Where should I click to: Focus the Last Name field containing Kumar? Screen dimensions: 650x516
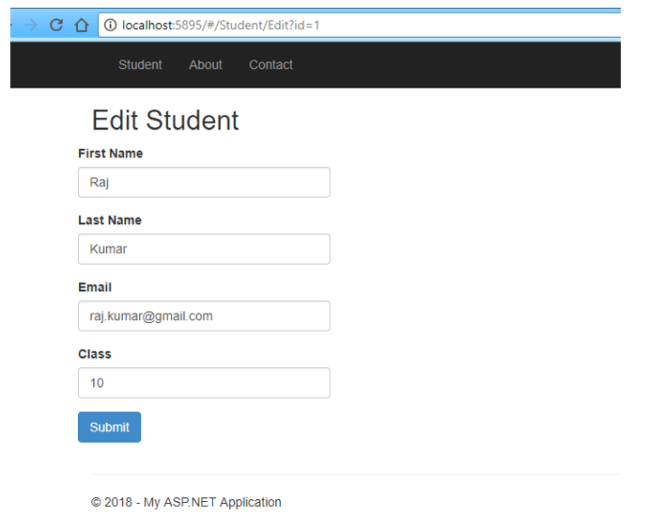click(204, 249)
